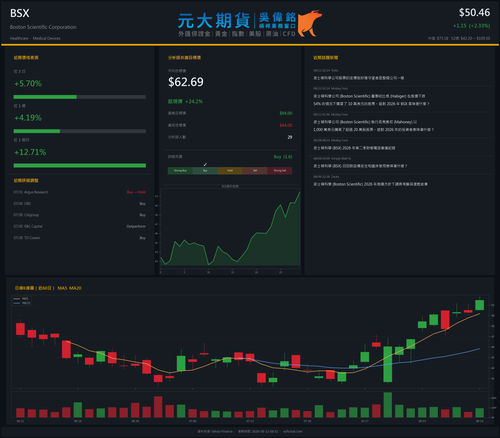Screen dimensions: 500x438
Task: Click the UBS rating row
Action: pos(79,203)
